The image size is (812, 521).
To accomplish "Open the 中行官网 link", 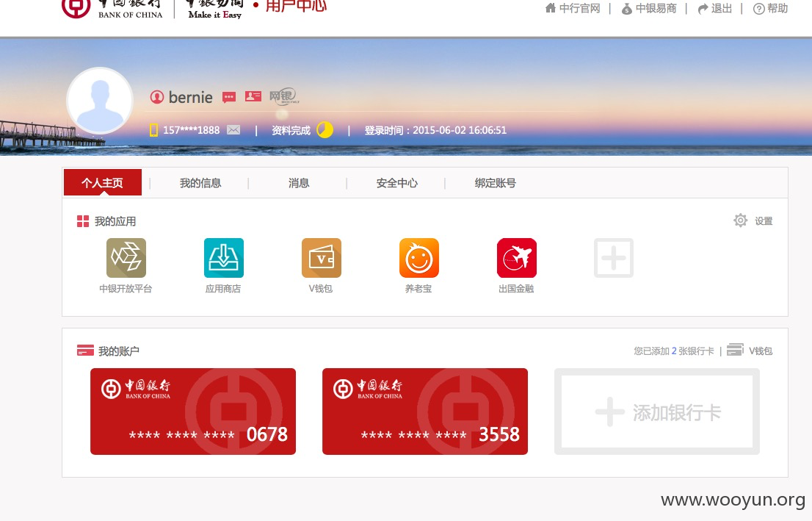I will click(573, 8).
